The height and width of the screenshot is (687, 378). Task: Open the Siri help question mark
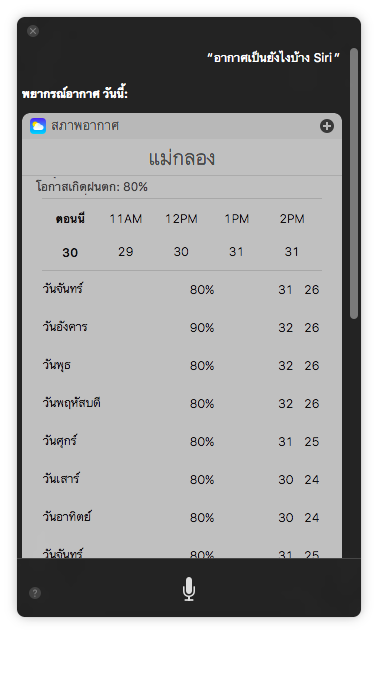(35, 593)
